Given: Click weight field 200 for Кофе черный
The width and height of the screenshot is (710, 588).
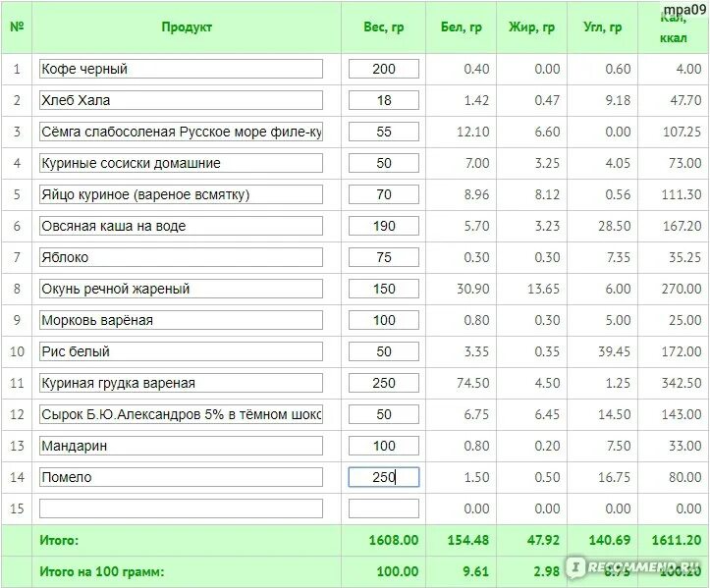Looking at the screenshot, I should tap(384, 69).
